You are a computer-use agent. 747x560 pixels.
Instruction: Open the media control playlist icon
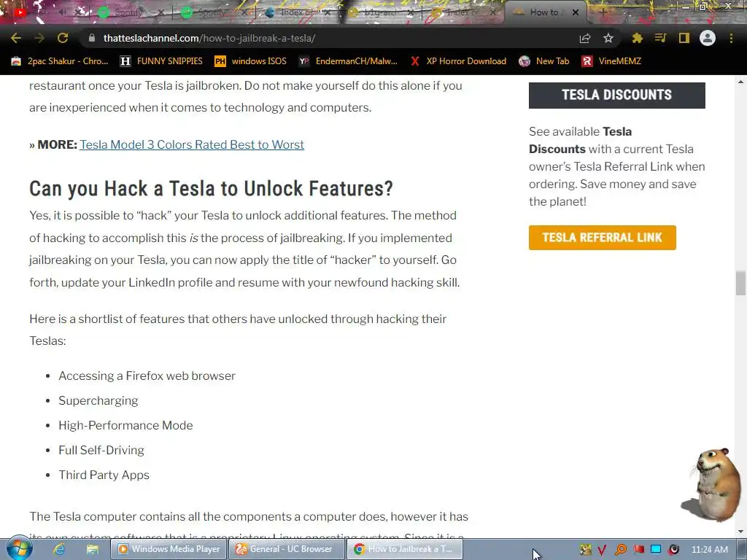(x=660, y=38)
